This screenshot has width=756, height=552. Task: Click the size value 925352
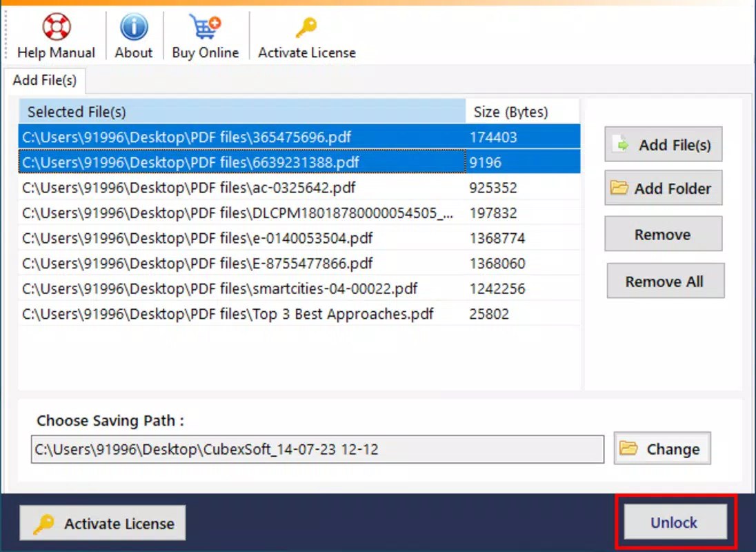[x=493, y=188]
